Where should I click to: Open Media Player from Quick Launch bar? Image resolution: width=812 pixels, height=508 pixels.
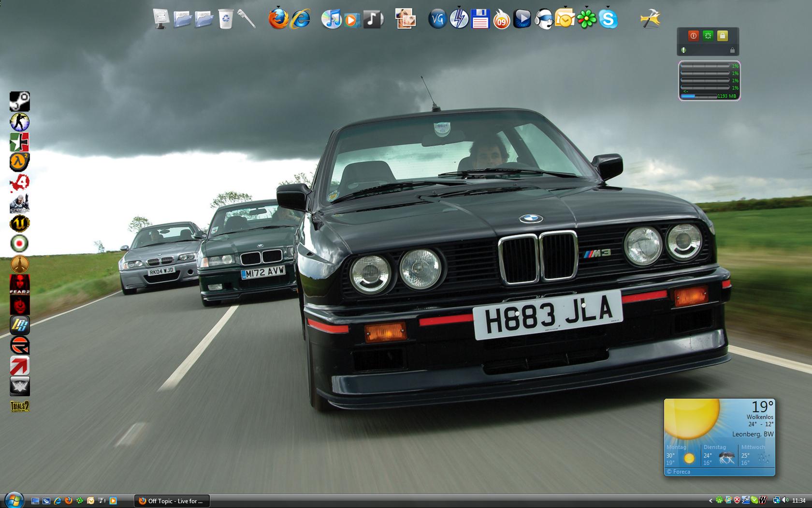[x=113, y=501]
